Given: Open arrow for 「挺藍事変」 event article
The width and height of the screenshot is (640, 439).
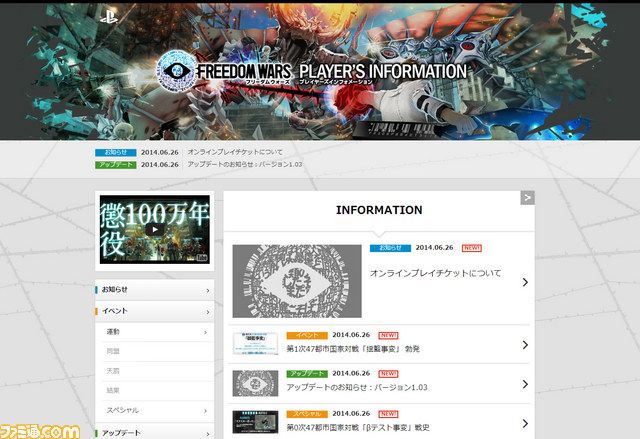Looking at the screenshot, I should 525,345.
